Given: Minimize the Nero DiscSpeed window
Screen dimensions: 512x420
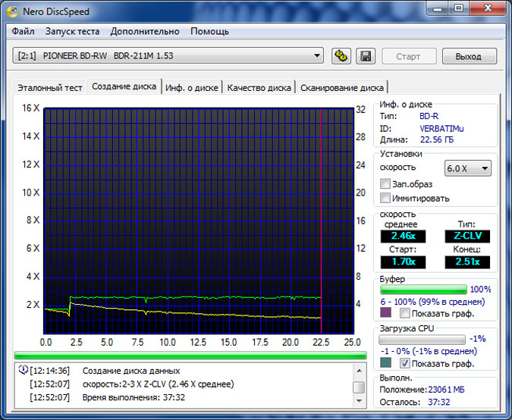Looking at the screenshot, I should [x=437, y=9].
